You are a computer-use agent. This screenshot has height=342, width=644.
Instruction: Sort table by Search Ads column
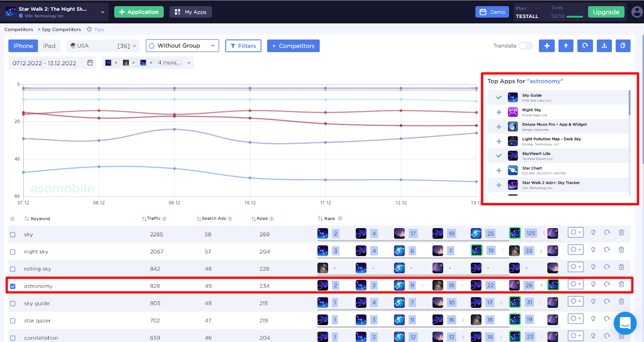point(211,218)
